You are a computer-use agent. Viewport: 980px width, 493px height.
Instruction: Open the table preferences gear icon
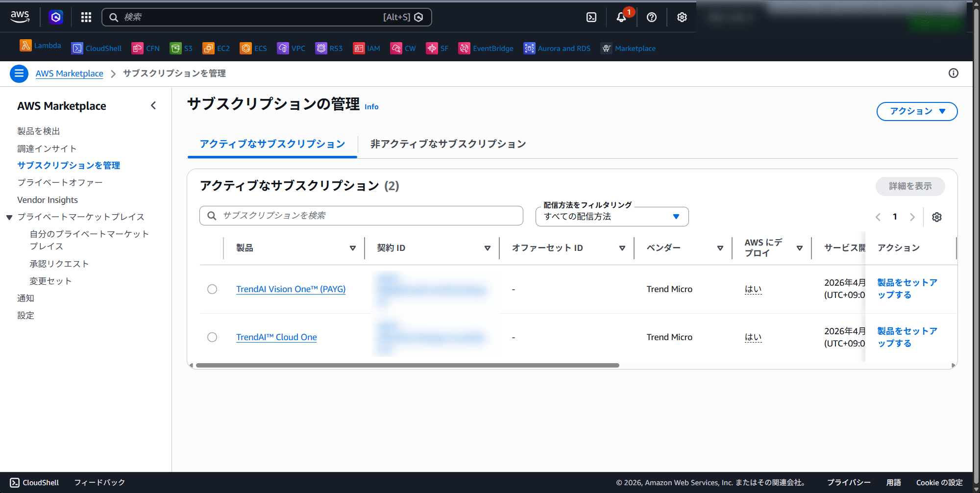(937, 217)
